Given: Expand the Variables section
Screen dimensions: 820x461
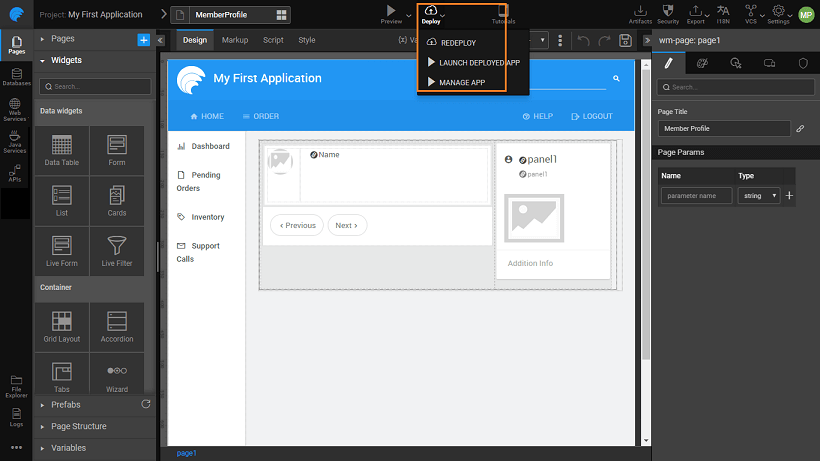Looking at the screenshot, I should 68,448.
